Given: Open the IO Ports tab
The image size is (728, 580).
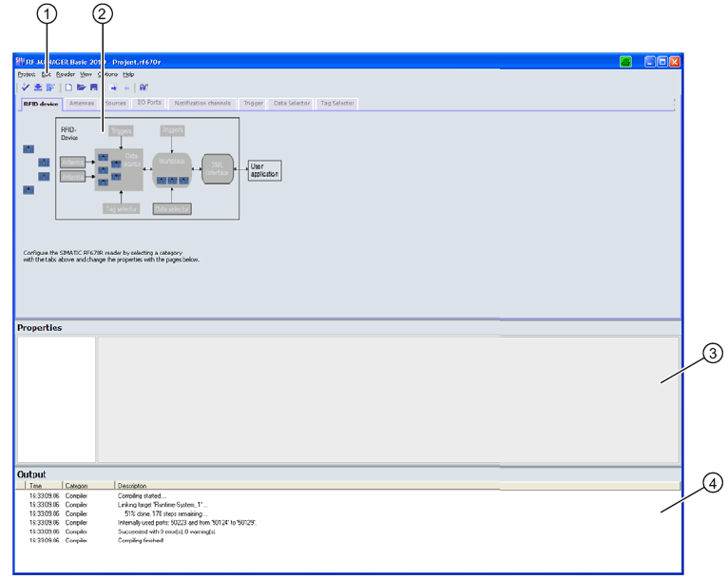Looking at the screenshot, I should click(x=149, y=103).
